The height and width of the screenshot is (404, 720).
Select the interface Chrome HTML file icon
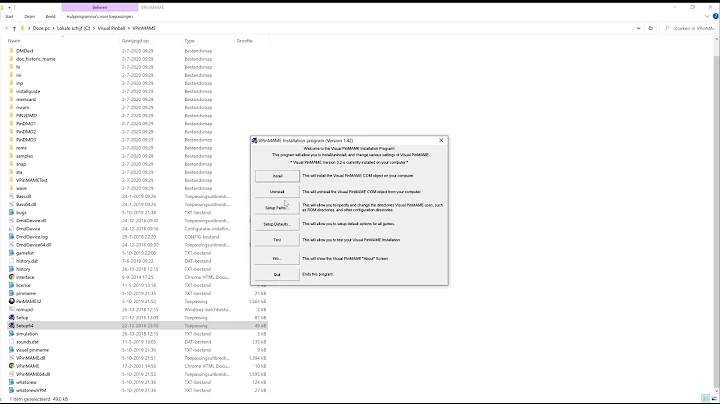[x=11, y=277]
